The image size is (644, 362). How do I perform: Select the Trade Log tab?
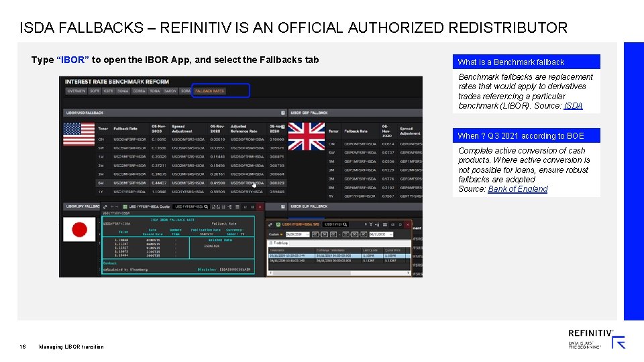[280, 243]
